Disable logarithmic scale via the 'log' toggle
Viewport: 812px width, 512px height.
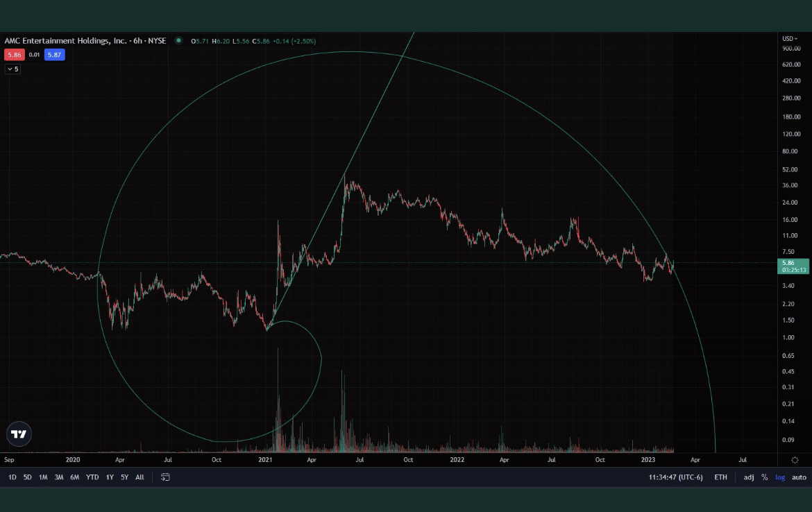779,477
